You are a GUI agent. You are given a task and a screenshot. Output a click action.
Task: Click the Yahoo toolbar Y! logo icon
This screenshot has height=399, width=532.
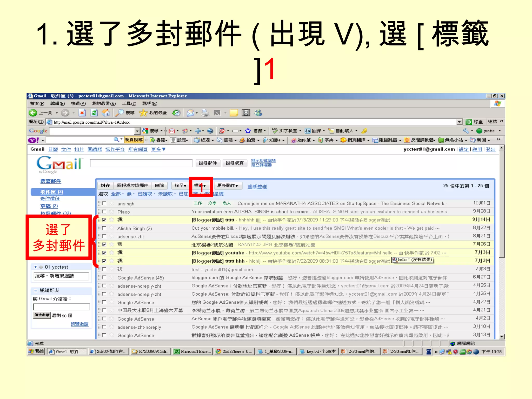(x=34, y=140)
